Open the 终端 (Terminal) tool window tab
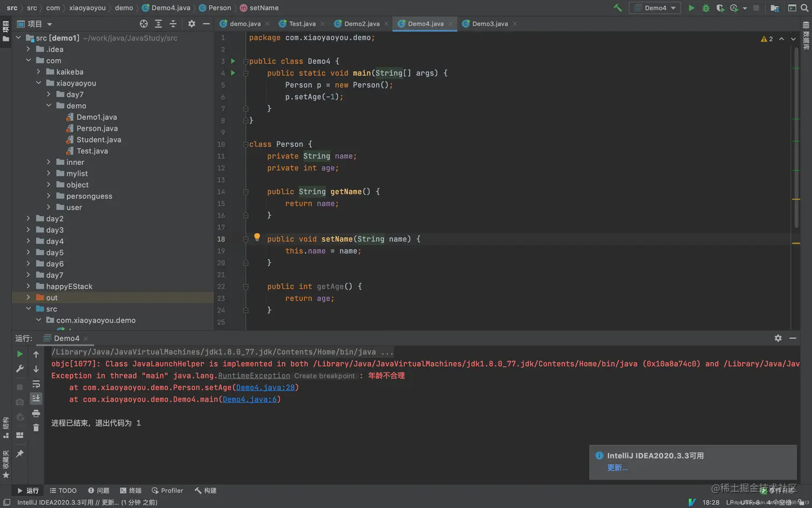812x508 pixels. (x=130, y=490)
